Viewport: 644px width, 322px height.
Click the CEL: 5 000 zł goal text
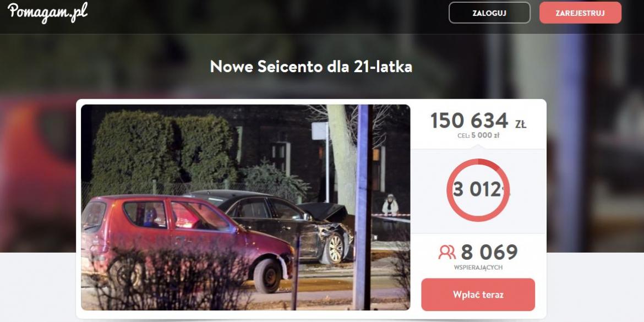[x=478, y=135]
